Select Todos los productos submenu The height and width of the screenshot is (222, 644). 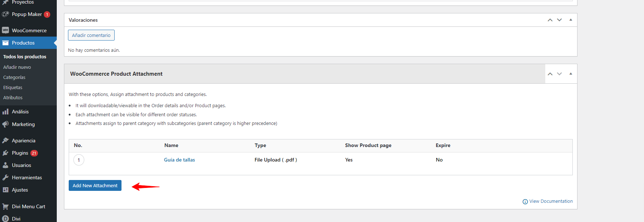(x=25, y=57)
